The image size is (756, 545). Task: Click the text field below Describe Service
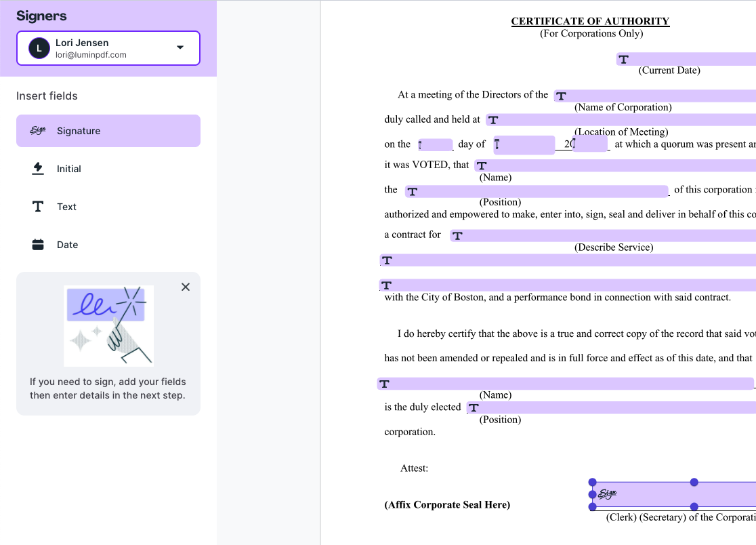pyautogui.click(x=568, y=260)
